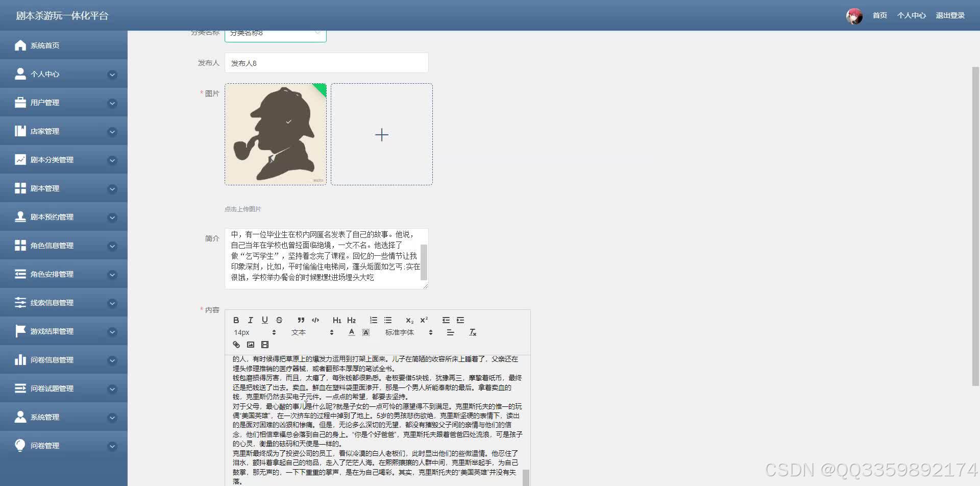Open the text background color picker

point(365,332)
